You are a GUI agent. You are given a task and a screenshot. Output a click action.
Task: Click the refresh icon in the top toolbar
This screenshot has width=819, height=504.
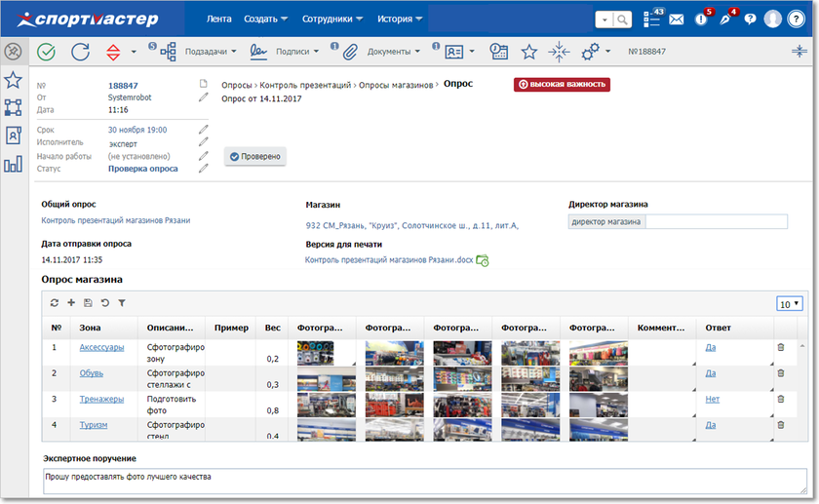(80, 52)
